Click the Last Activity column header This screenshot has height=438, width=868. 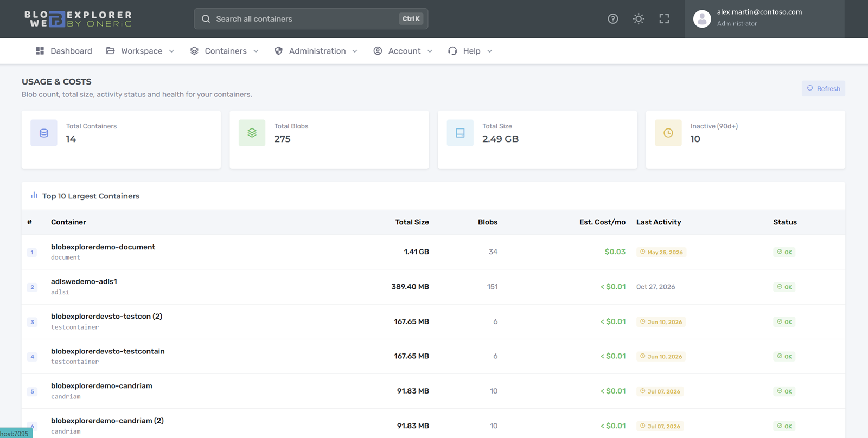(659, 222)
